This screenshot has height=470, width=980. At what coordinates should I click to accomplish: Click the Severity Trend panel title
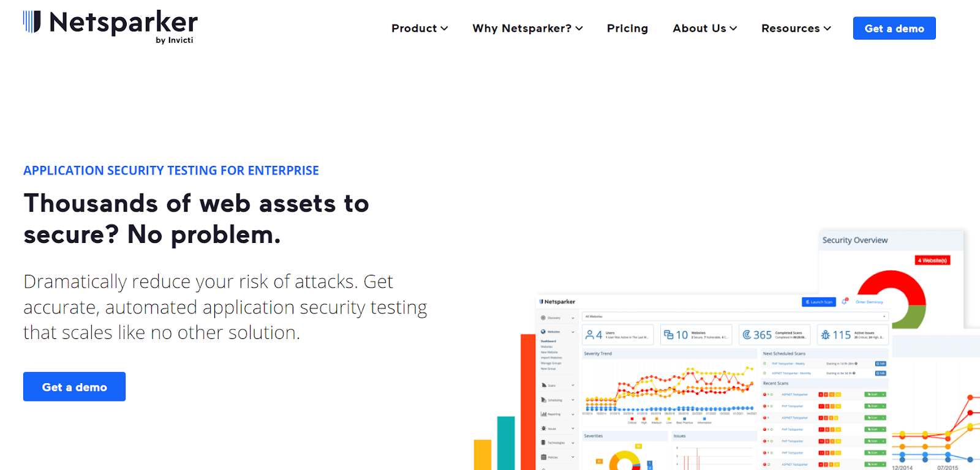click(598, 354)
